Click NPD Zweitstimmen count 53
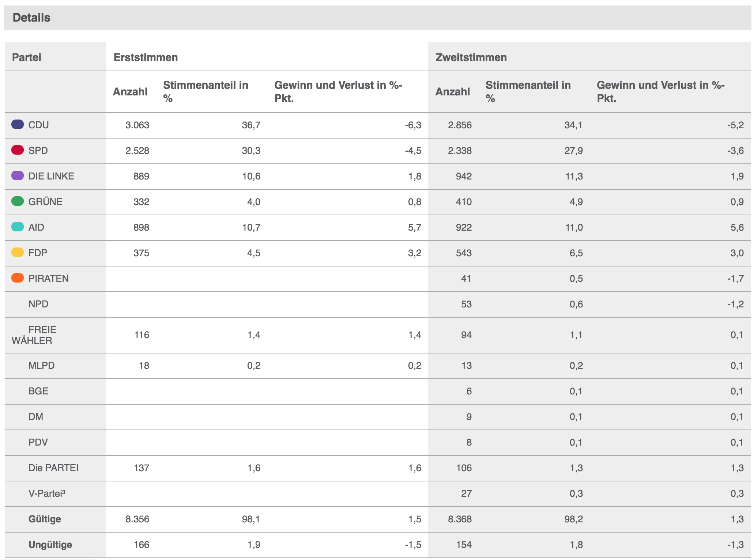This screenshot has width=754, height=560. [x=467, y=304]
